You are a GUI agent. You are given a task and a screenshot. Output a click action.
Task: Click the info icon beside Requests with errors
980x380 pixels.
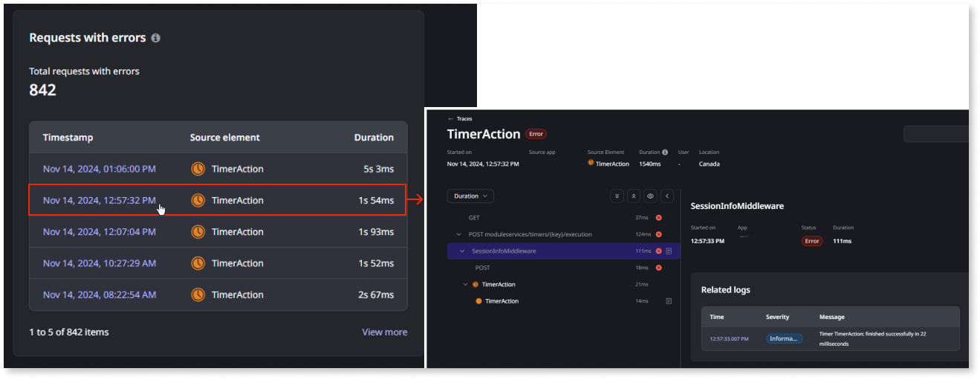tap(156, 38)
